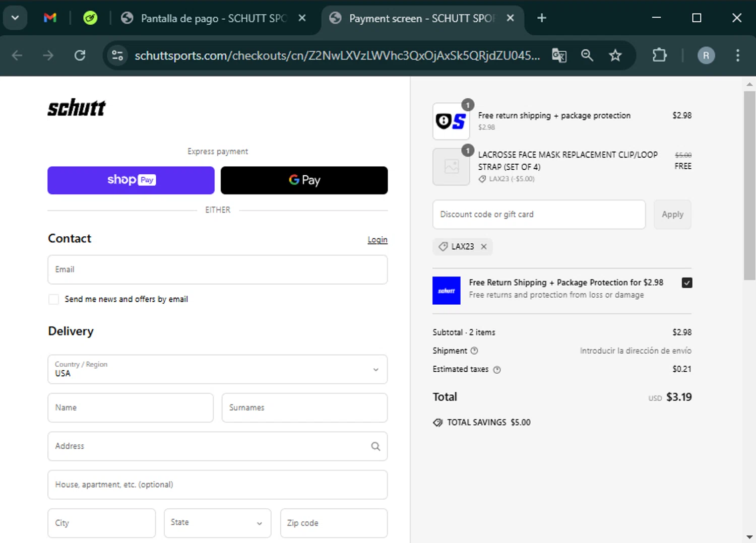Go back to previous page
Screen dimensions: 756x543
coord(17,55)
